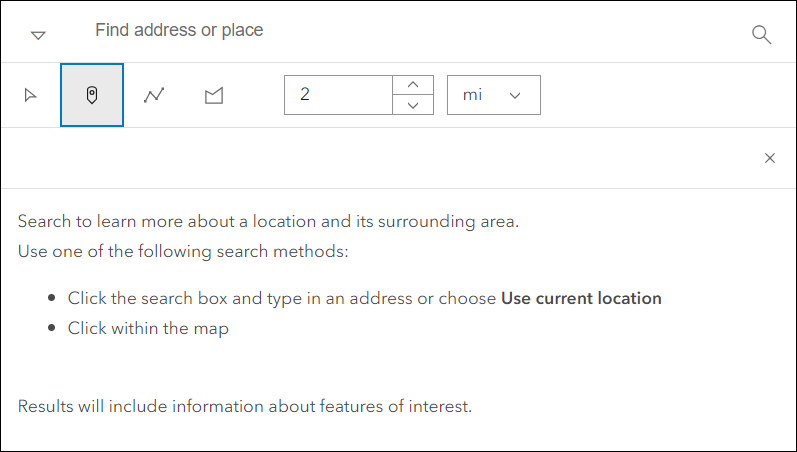This screenshot has width=797, height=452.
Task: Click the bold Use current location text
Action: [x=581, y=298]
